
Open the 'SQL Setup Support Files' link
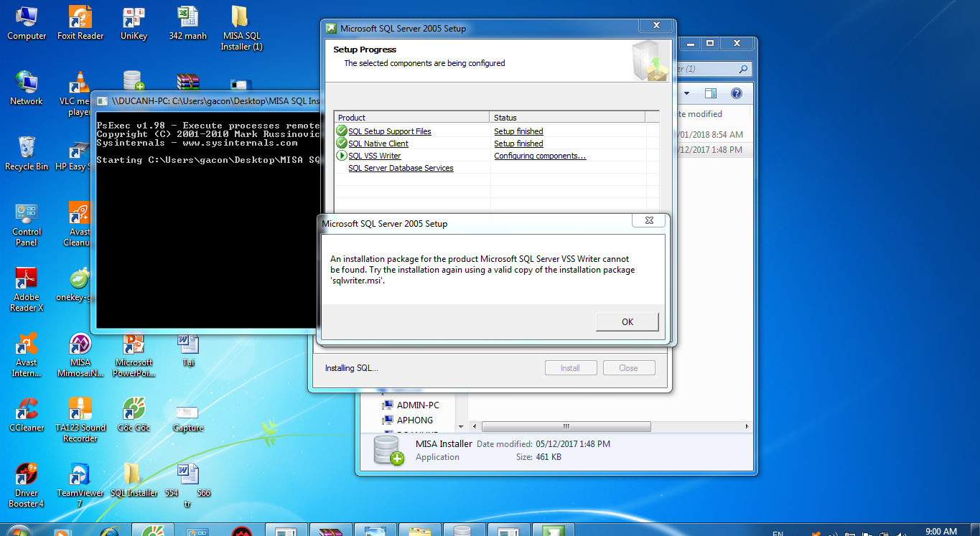click(390, 131)
